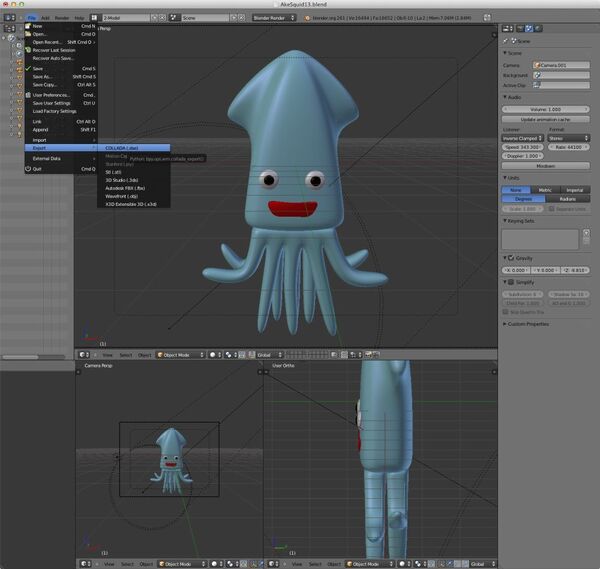Screen dimensions: 600x569
Task: Click the Quit power icon in File menu
Action: click(27, 169)
